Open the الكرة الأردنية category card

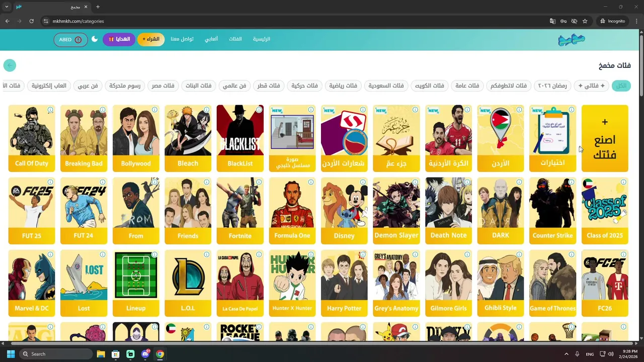click(x=448, y=138)
